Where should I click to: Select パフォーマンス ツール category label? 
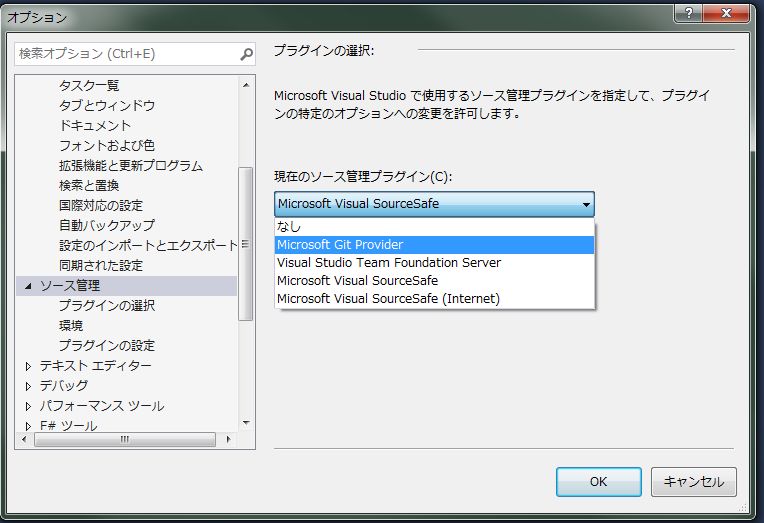102,406
